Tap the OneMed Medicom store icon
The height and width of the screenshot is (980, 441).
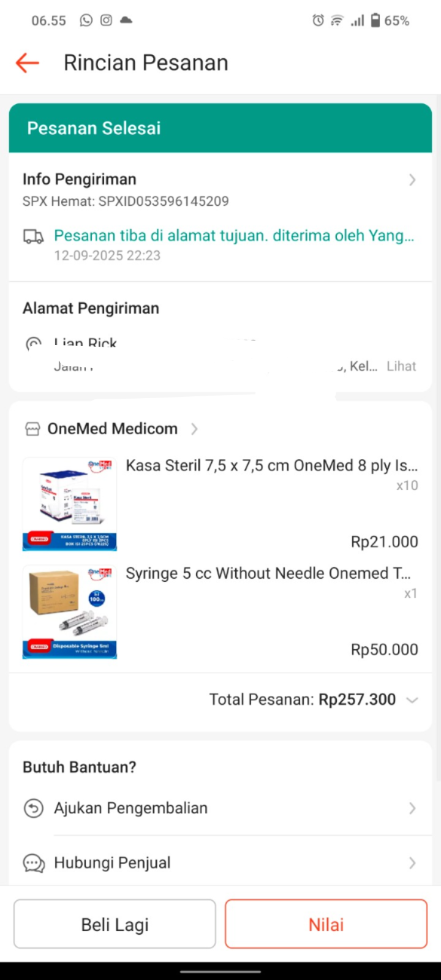click(x=32, y=429)
